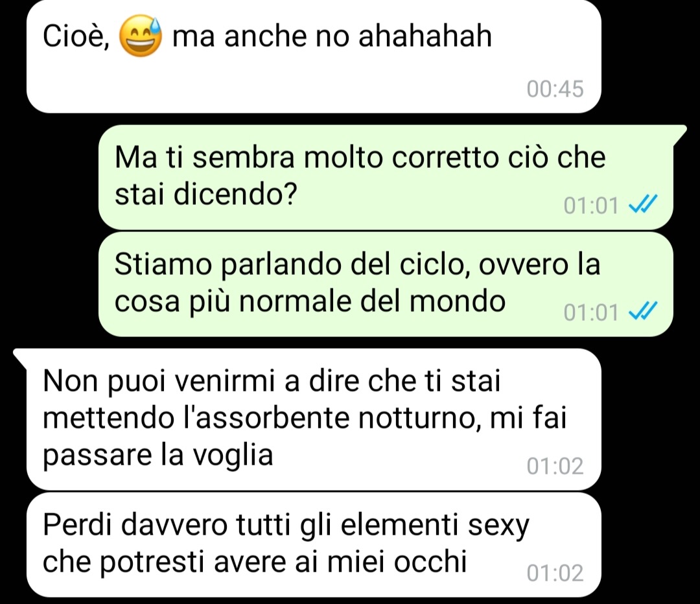The width and height of the screenshot is (700, 604).
Task: Tap the 00:45 timestamp
Action: click(555, 88)
